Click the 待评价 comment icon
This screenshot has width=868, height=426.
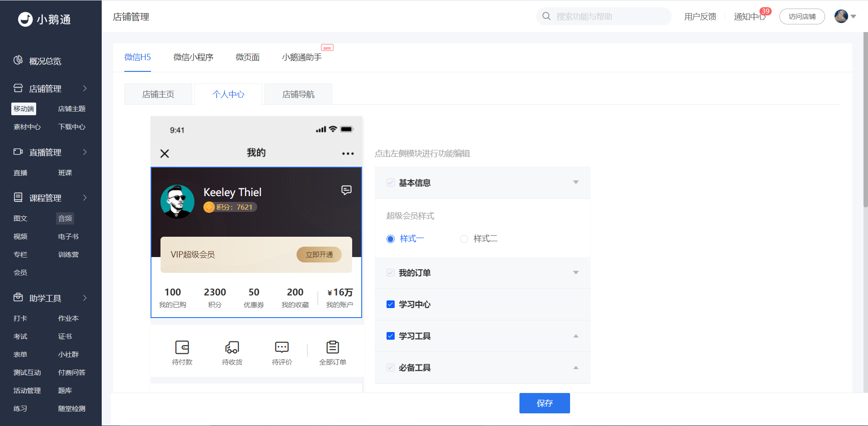282,347
